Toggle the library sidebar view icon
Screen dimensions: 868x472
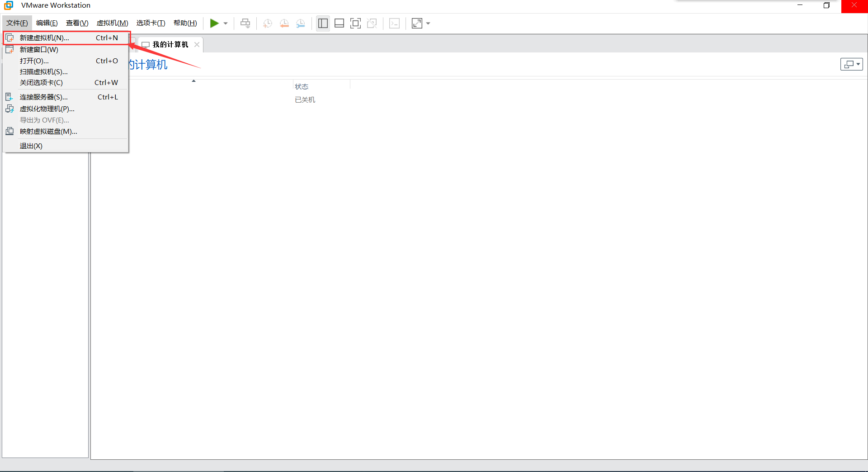tap(323, 23)
